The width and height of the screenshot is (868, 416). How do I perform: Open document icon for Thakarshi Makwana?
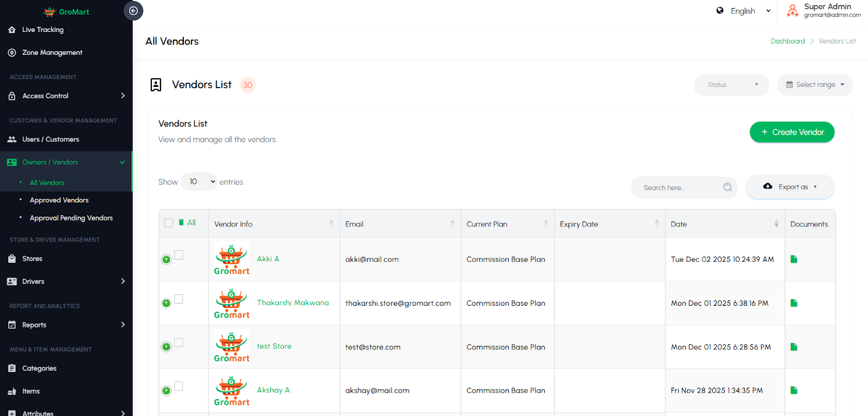pos(794,303)
